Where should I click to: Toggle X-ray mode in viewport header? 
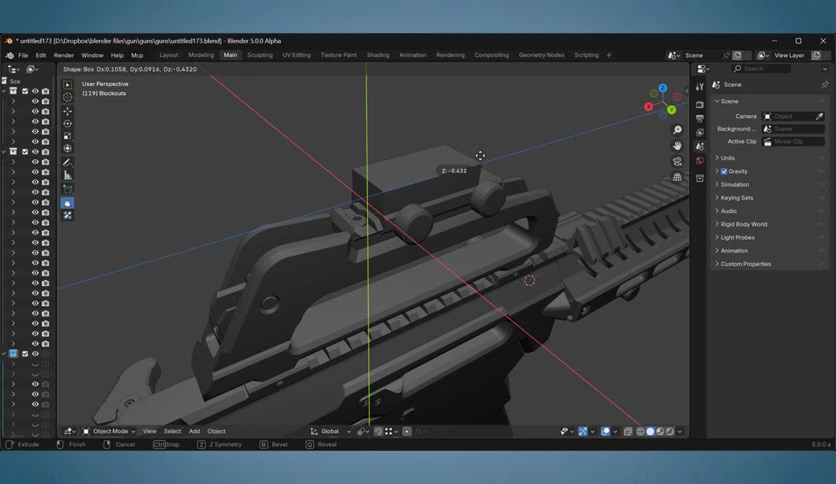[x=628, y=431]
